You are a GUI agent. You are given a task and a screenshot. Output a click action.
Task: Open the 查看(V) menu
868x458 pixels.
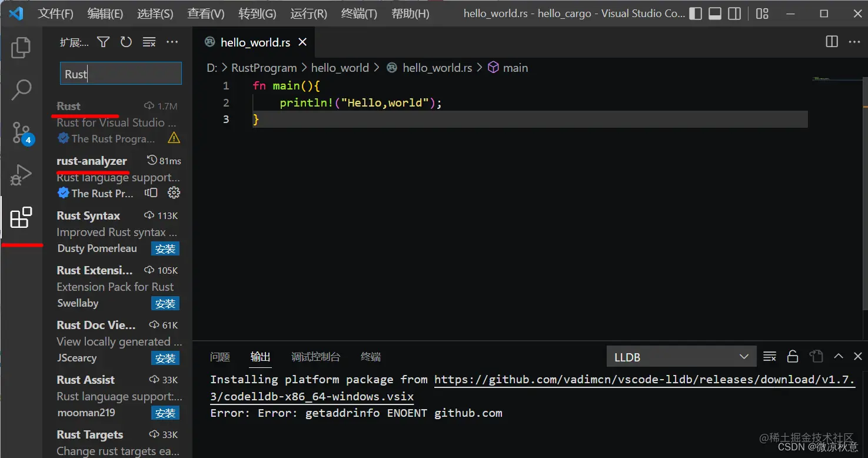point(206,14)
